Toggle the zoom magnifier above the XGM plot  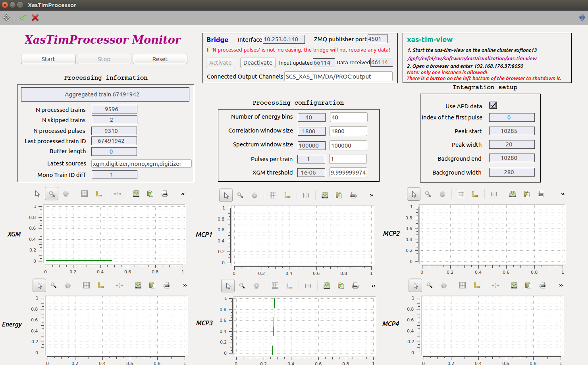[x=52, y=194]
